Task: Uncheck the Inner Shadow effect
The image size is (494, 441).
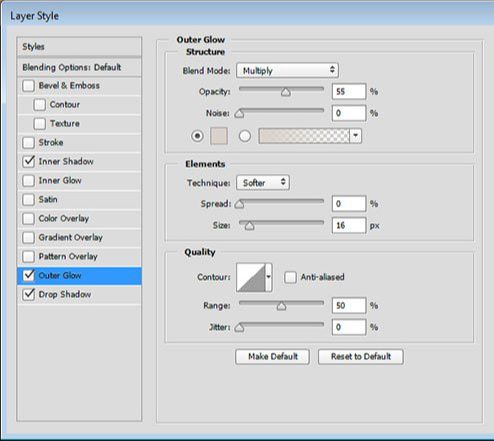Action: (x=29, y=162)
